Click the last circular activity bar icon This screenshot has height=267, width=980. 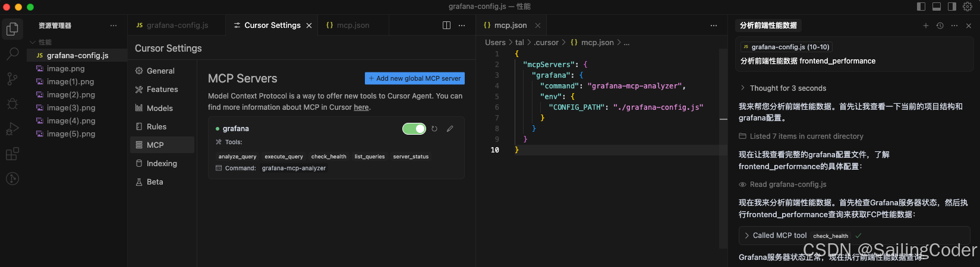[x=12, y=179]
